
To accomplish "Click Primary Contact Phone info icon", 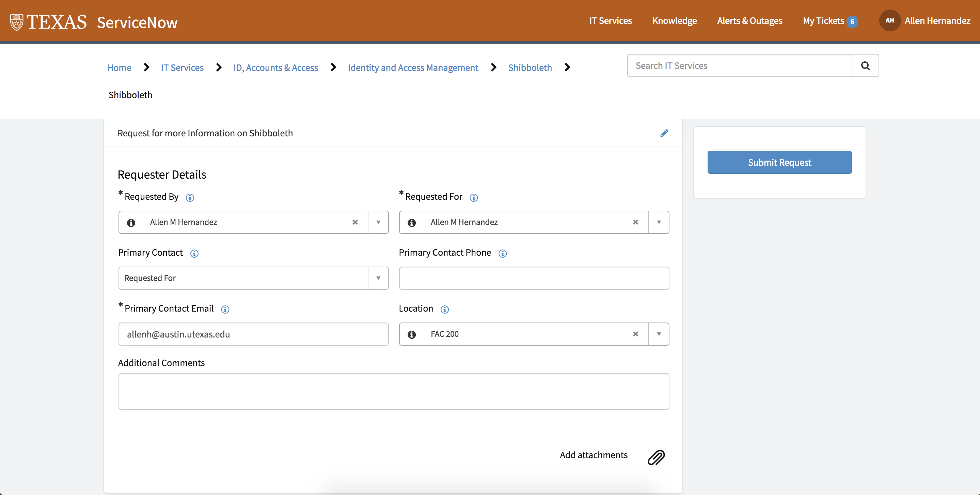I will (x=503, y=253).
